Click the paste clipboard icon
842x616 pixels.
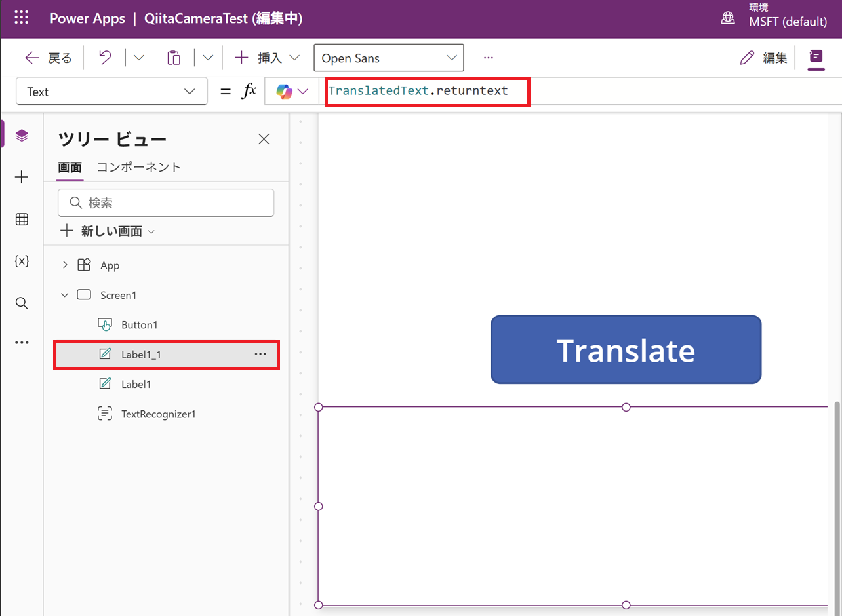pyautogui.click(x=174, y=58)
